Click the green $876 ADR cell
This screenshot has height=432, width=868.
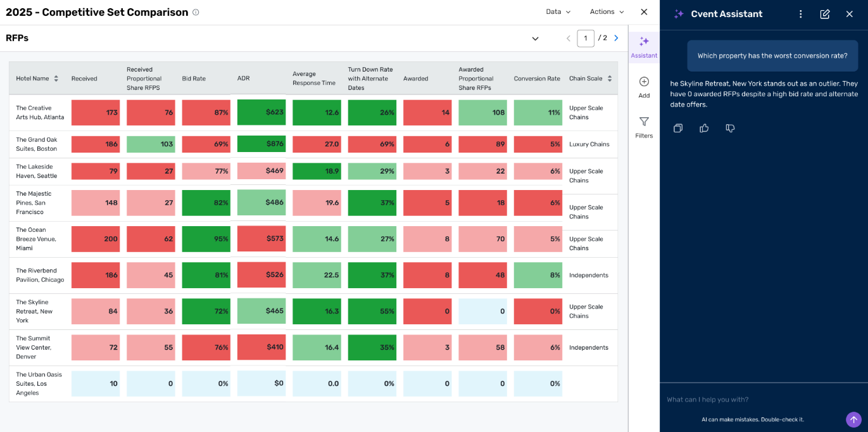coord(261,144)
